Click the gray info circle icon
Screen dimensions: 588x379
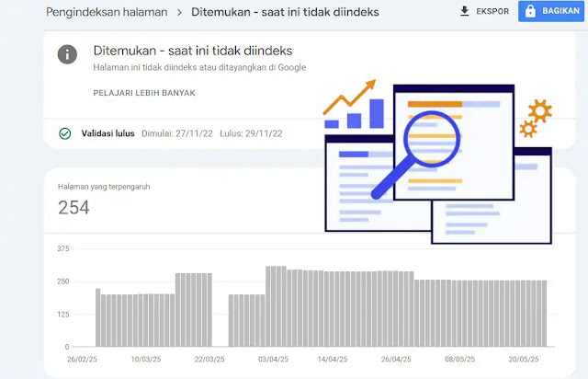(x=66, y=54)
